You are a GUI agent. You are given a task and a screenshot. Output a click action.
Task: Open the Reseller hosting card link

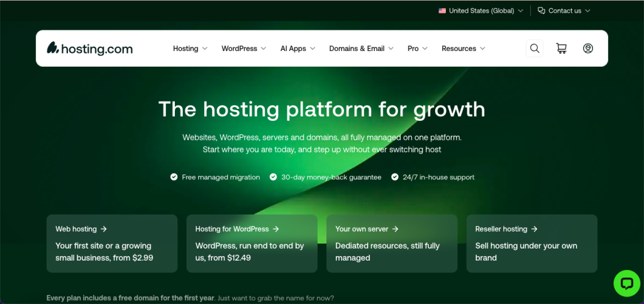[x=506, y=229]
